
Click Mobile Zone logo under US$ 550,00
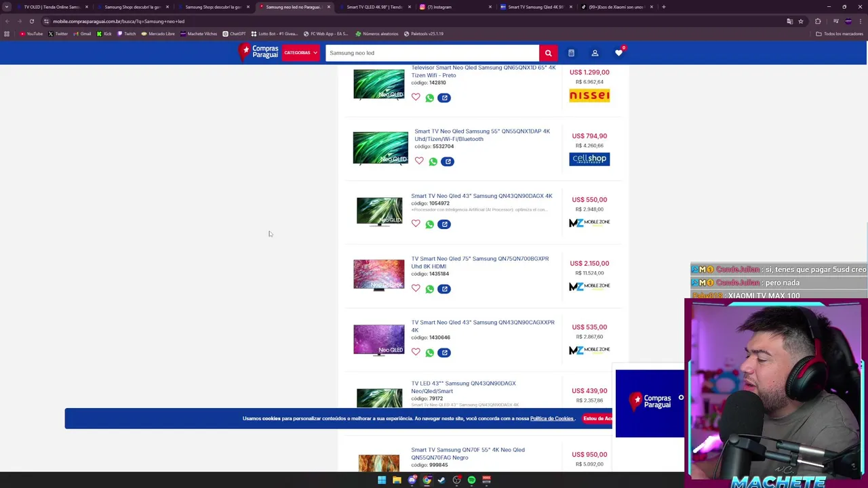[589, 222]
